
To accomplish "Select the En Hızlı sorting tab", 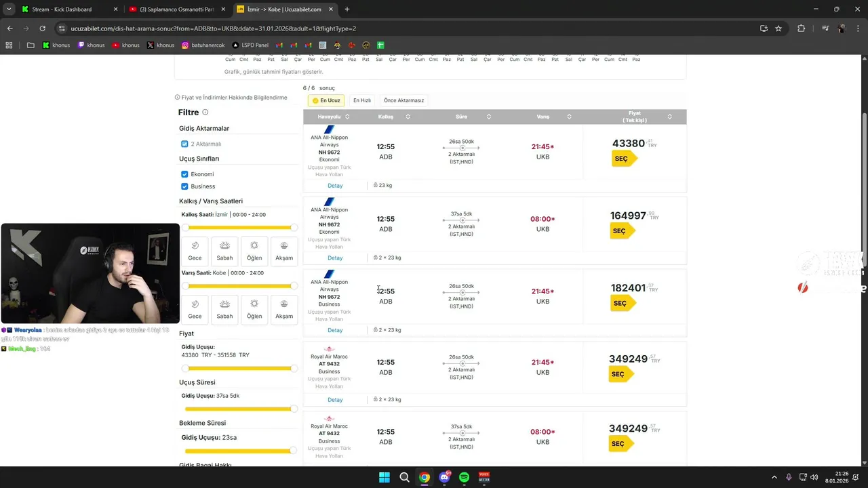I will 362,100.
